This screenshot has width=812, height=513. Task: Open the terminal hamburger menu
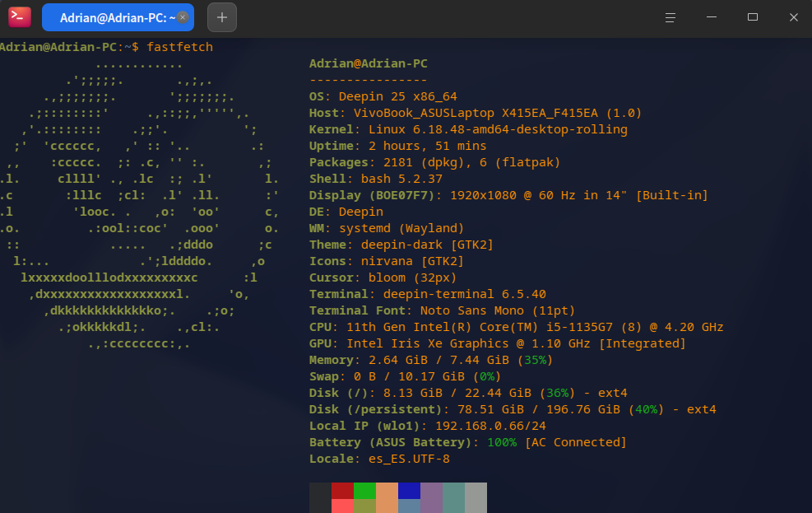670,17
